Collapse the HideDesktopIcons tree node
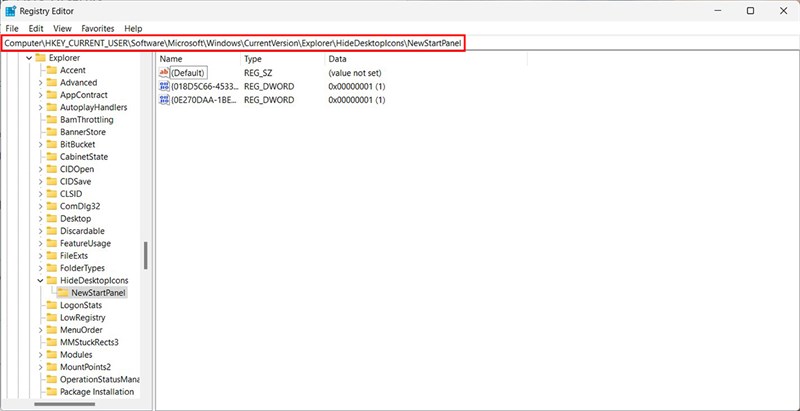 40,281
